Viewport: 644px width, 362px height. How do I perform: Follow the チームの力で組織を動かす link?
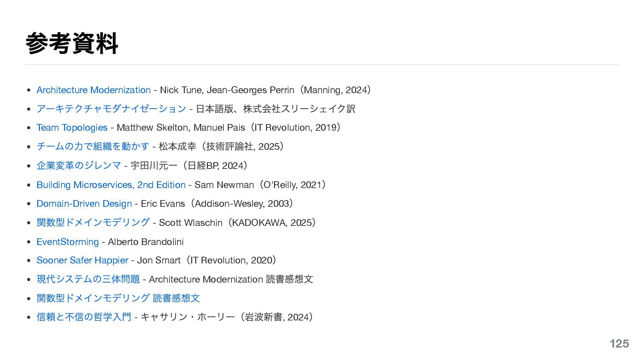point(93,146)
